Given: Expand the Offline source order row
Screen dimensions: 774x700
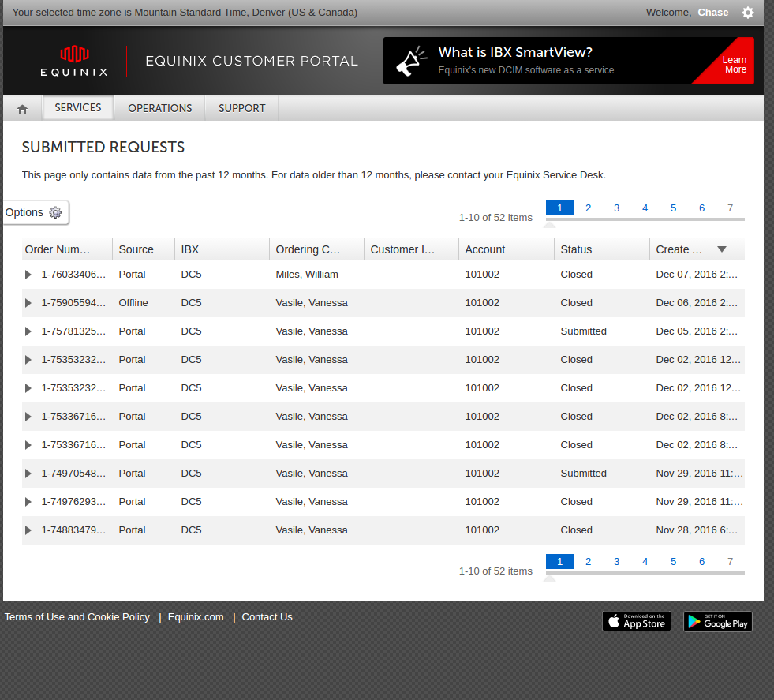Looking at the screenshot, I should point(28,303).
